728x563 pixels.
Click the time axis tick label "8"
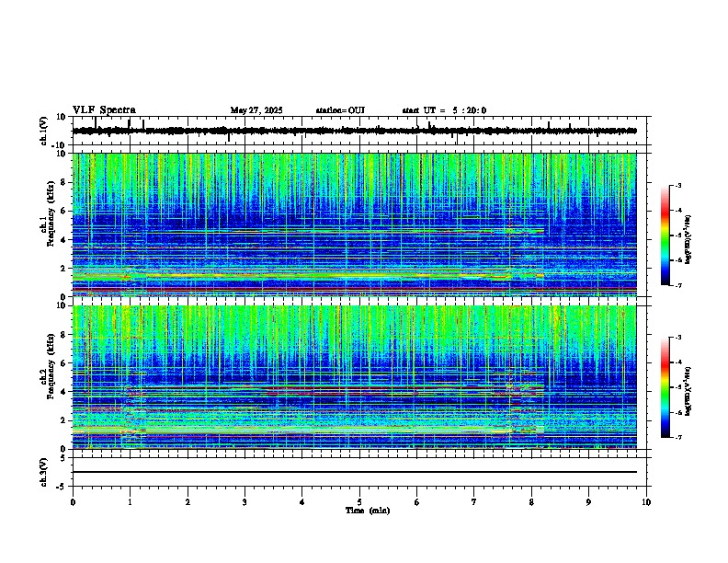click(x=531, y=502)
